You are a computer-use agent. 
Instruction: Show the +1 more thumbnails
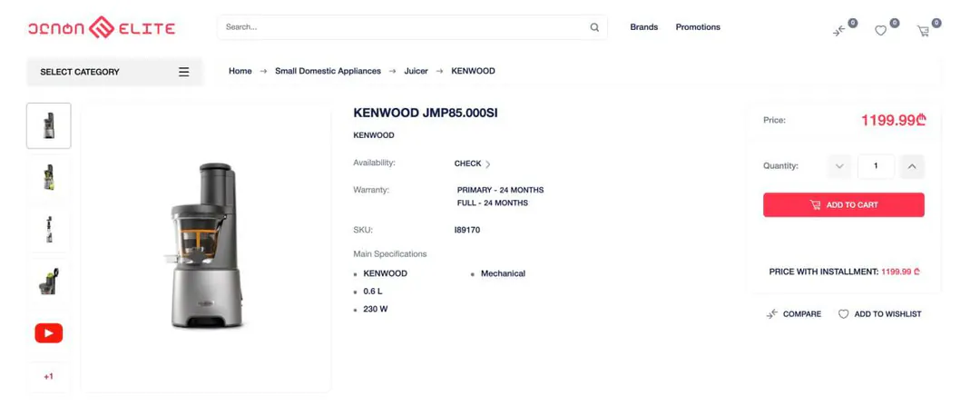tap(49, 377)
